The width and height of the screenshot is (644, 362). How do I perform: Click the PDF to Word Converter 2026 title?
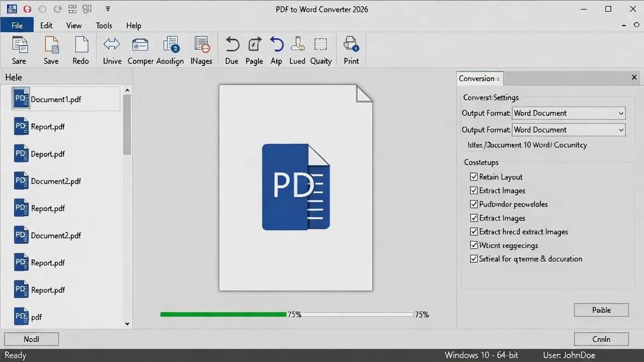(x=322, y=9)
